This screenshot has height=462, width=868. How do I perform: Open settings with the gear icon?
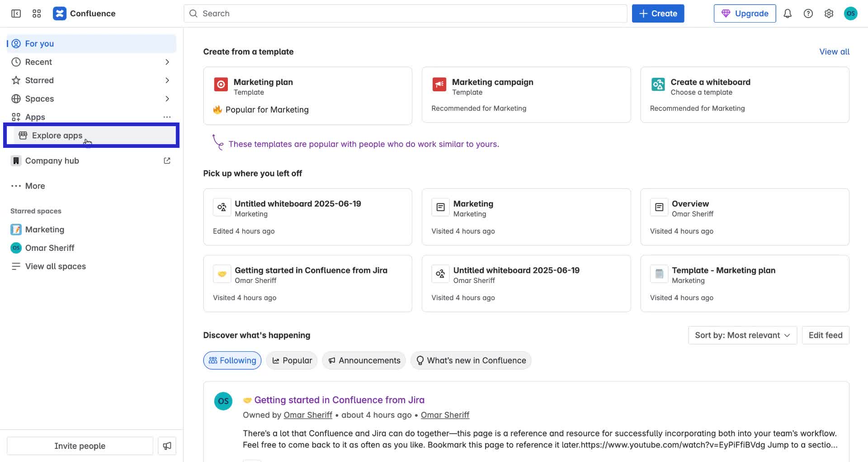(829, 14)
